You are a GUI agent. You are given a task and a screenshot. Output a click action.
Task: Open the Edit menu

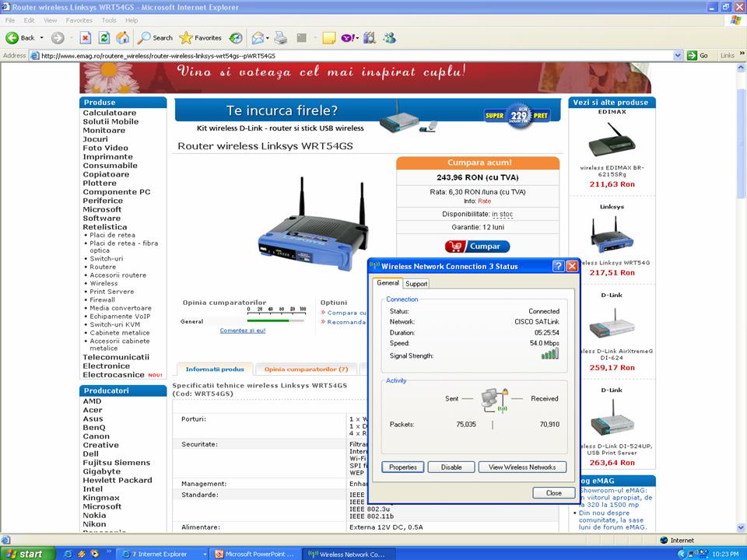[29, 20]
